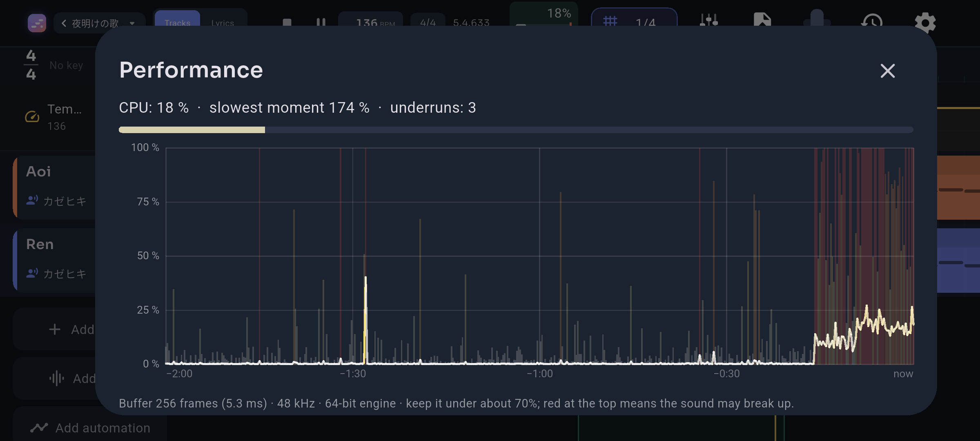This screenshot has width=980, height=441.
Task: Click the highlighted spike near -1:30
Action: [x=365, y=321]
